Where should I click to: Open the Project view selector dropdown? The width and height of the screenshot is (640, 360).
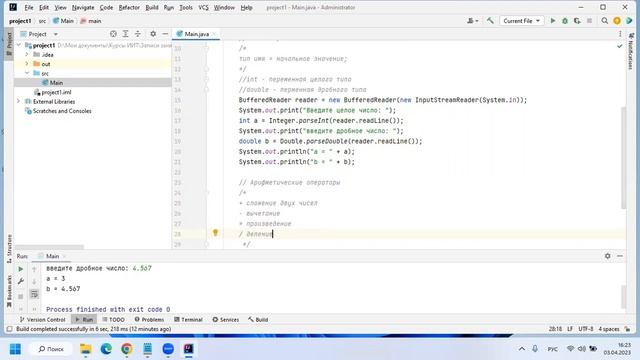[x=39, y=34]
